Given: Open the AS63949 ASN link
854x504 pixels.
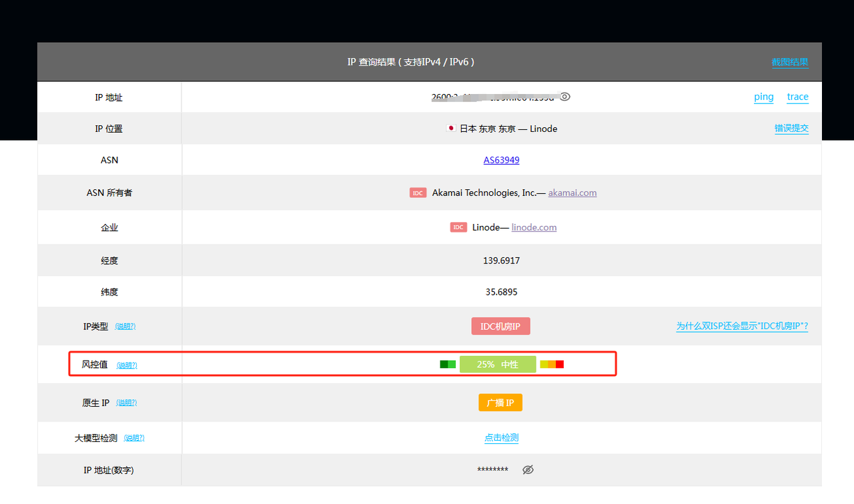Looking at the screenshot, I should (x=502, y=160).
